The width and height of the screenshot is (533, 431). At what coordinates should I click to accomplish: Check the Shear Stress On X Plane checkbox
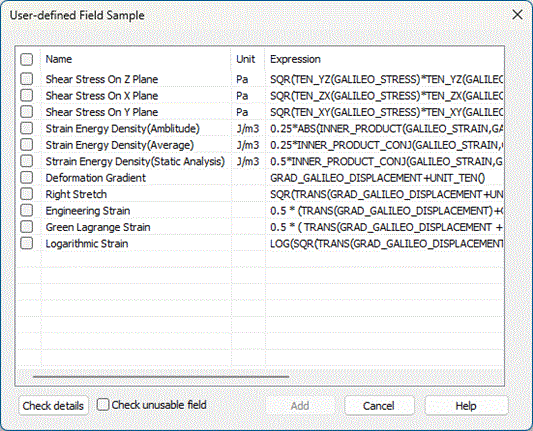27,95
